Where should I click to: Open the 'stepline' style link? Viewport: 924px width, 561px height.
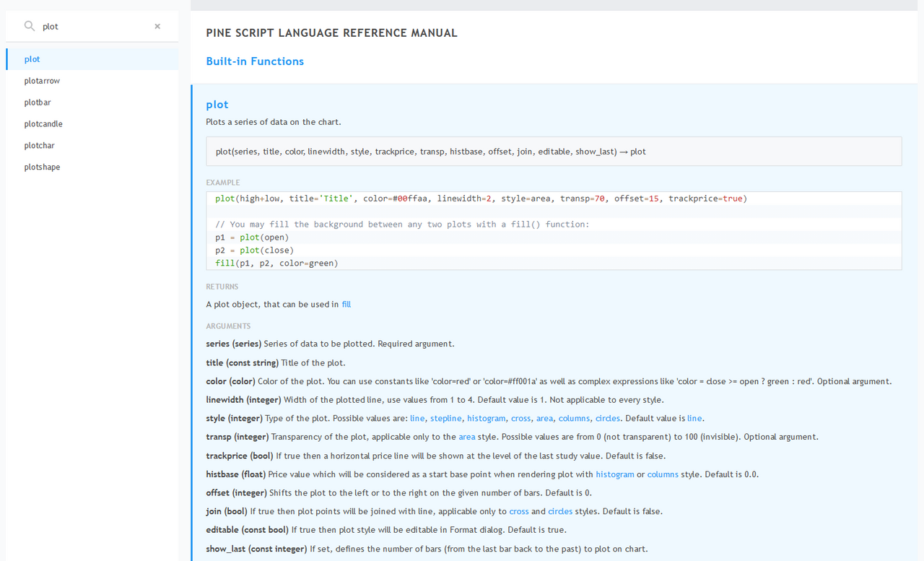pyautogui.click(x=446, y=419)
